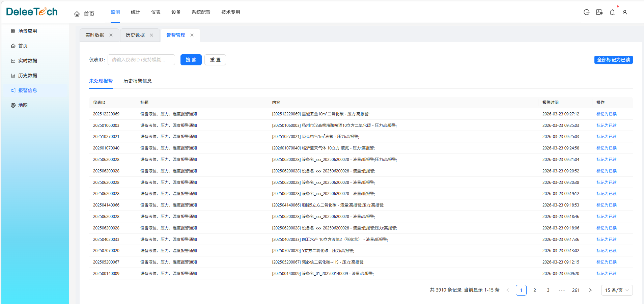Open 场景应用 in the sidebar
Viewport: 644px width, 304px height.
[27, 31]
